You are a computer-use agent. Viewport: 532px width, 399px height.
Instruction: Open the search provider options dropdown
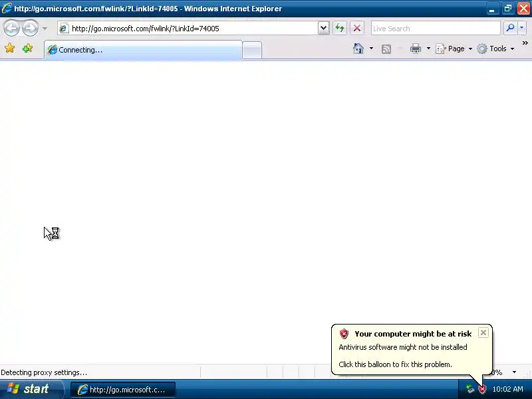pyautogui.click(x=522, y=28)
